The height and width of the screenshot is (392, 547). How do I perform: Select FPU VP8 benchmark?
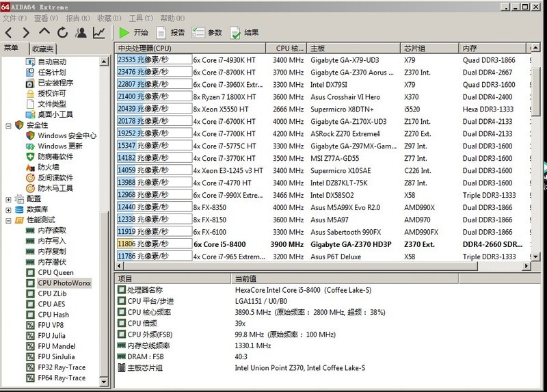coord(45,325)
